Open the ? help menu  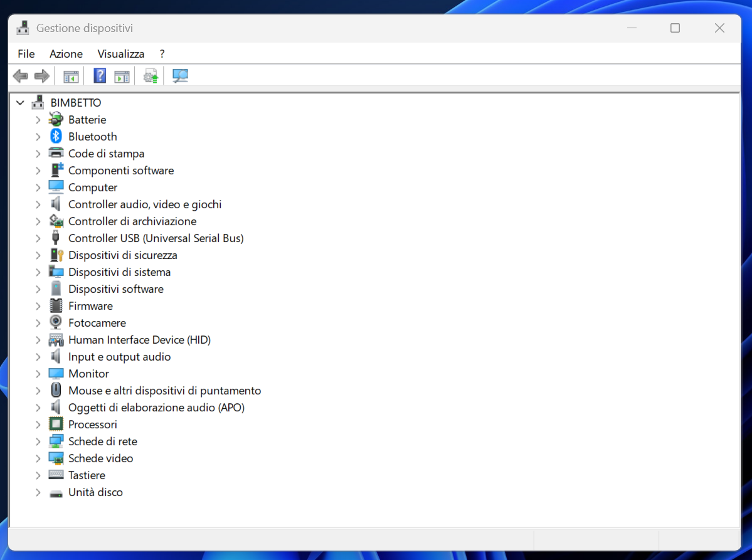[x=162, y=54]
